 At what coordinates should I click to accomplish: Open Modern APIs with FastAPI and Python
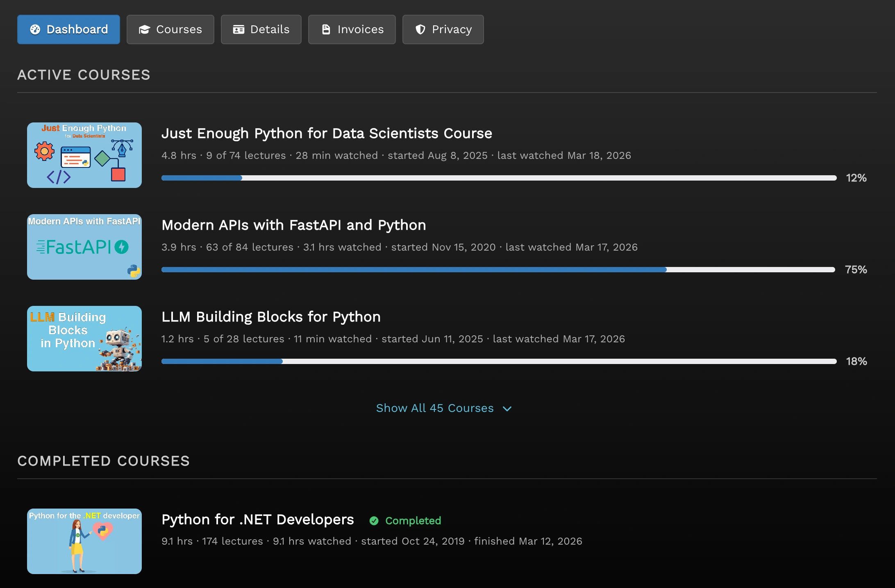point(293,225)
